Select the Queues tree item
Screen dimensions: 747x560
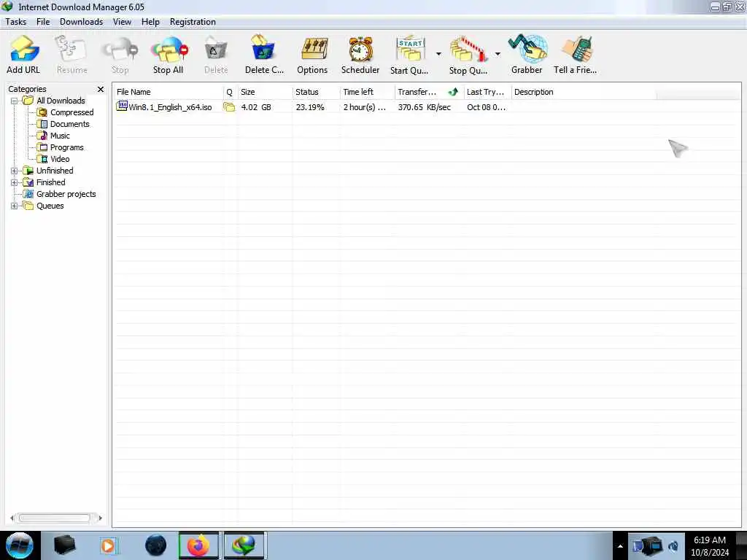tap(50, 206)
